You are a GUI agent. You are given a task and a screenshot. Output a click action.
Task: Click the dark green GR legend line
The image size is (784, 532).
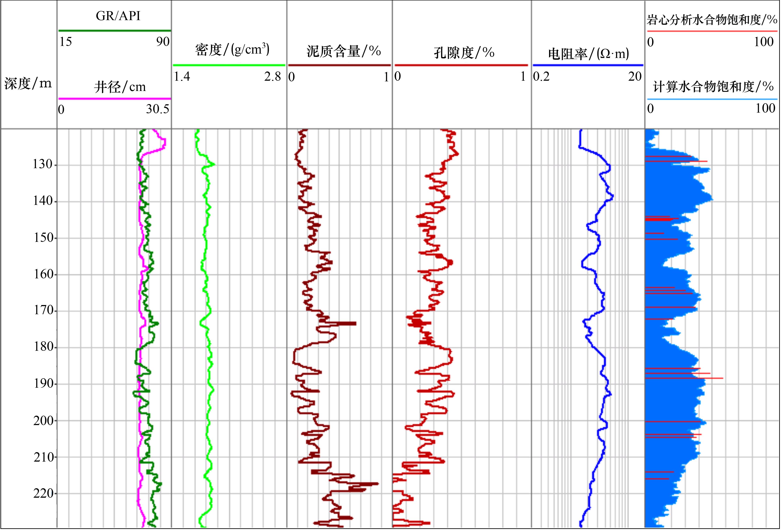pyautogui.click(x=115, y=31)
